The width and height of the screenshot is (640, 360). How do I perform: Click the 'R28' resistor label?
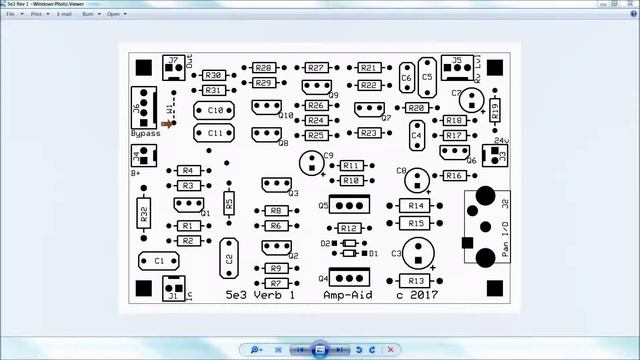[264, 68]
